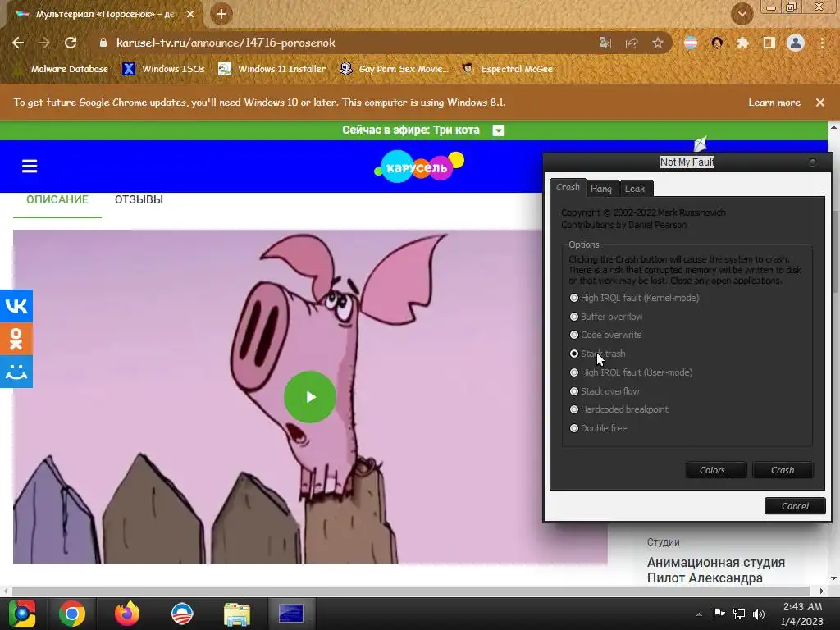Screen dimensions: 840x630
Task: Open the Start button on taskbar
Action: click(22, 614)
